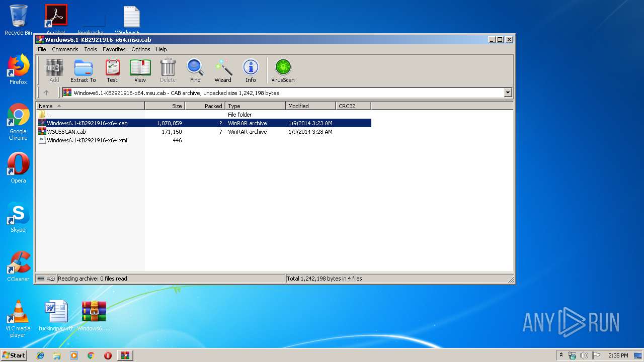This screenshot has width=644, height=362.
Task: Select the parent folder '..' row
Action: click(x=204, y=115)
